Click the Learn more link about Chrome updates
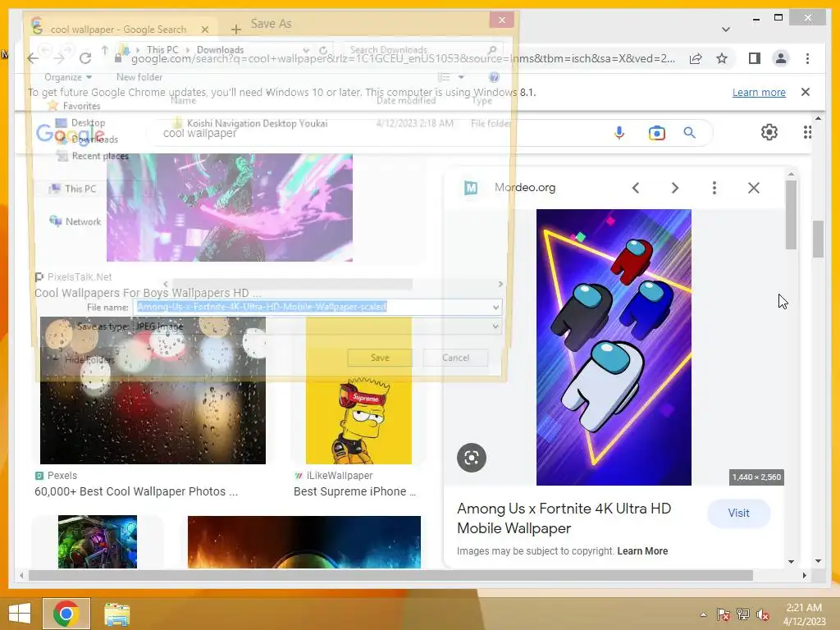The width and height of the screenshot is (840, 630). [x=759, y=92]
